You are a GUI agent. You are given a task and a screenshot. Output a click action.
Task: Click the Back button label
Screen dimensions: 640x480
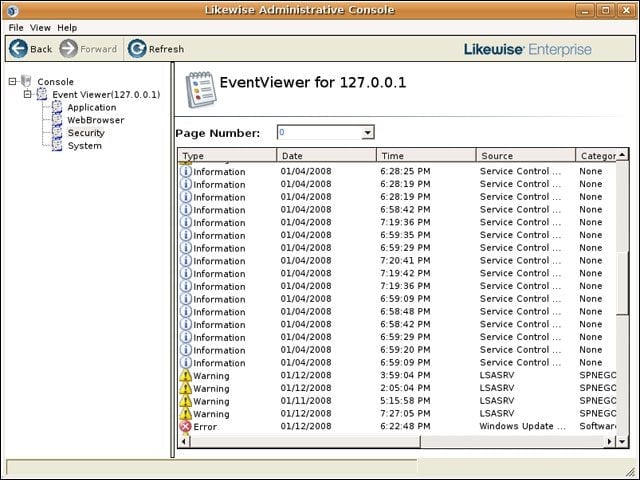pos(41,49)
